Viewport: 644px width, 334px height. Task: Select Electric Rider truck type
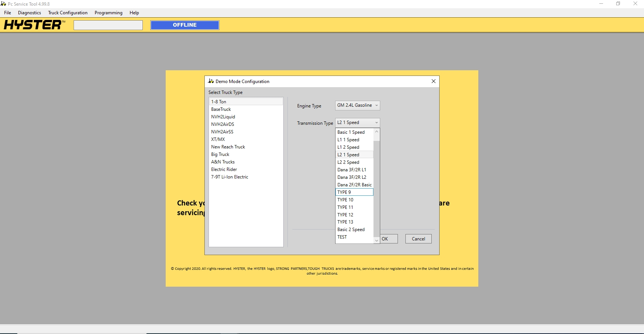[x=246, y=169]
